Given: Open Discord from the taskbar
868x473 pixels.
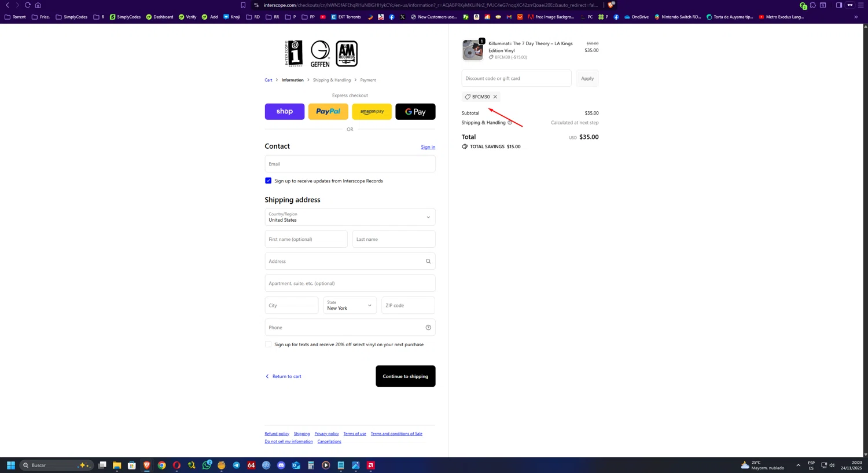Looking at the screenshot, I should click(281, 465).
